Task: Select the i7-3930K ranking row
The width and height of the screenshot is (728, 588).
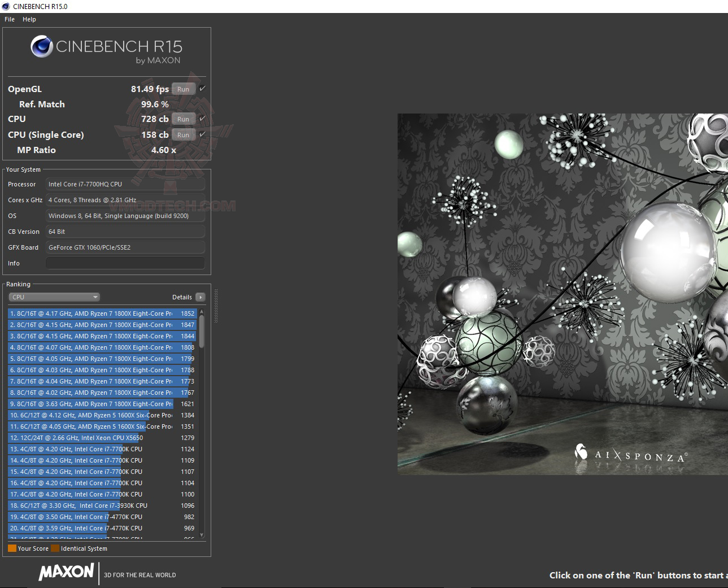Action: [102, 506]
